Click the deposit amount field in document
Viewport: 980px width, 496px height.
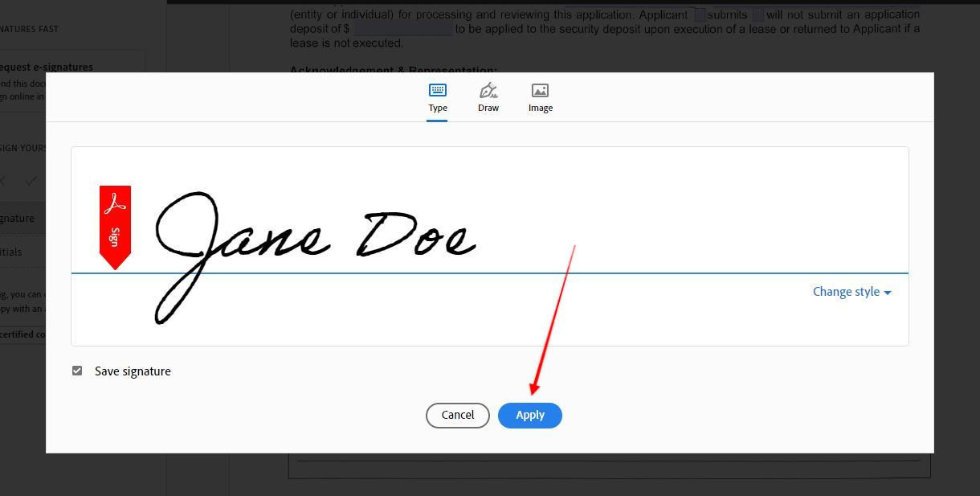point(403,29)
